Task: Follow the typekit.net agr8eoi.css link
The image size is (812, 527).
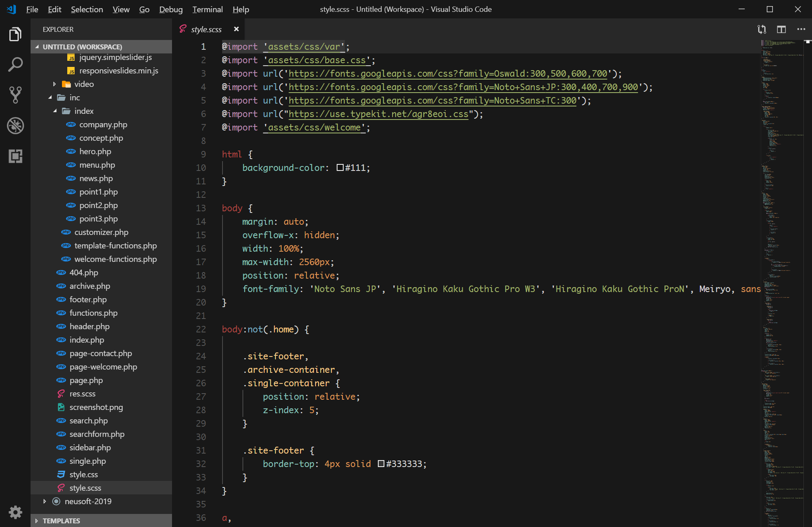Action: click(x=378, y=114)
